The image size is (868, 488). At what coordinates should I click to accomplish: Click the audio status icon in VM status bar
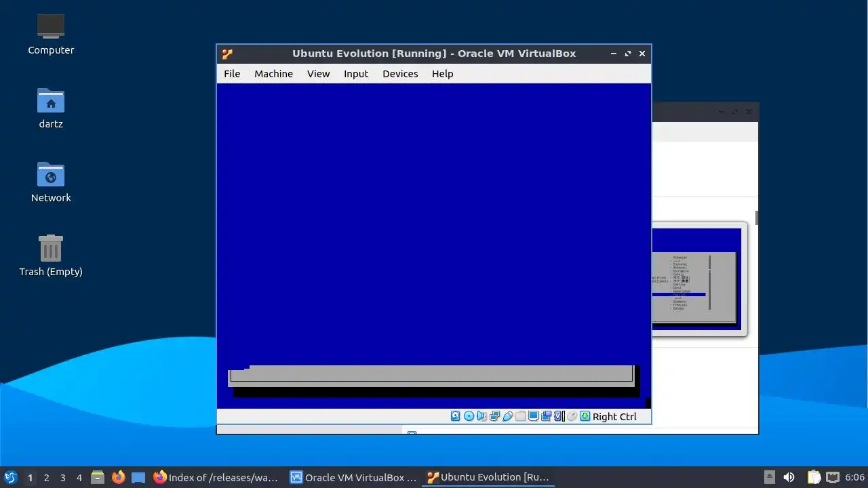point(481,416)
